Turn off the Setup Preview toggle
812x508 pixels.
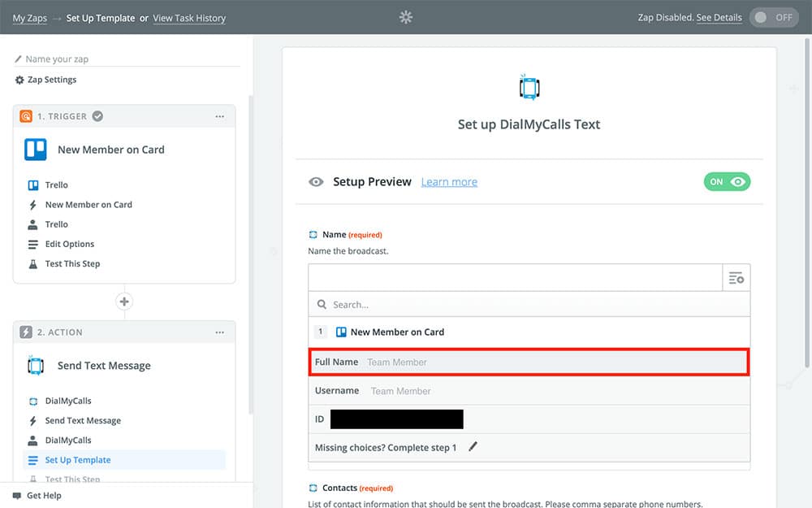pos(728,182)
